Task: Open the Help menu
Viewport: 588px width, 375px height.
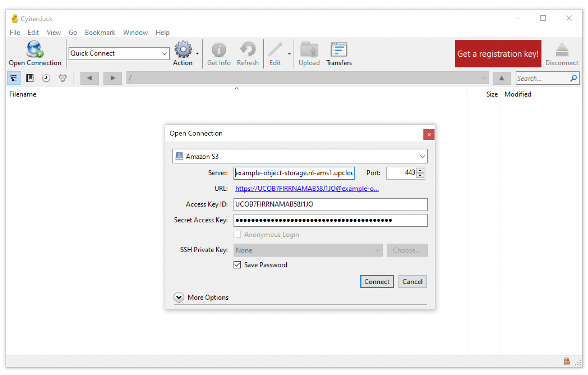Action: (x=162, y=33)
